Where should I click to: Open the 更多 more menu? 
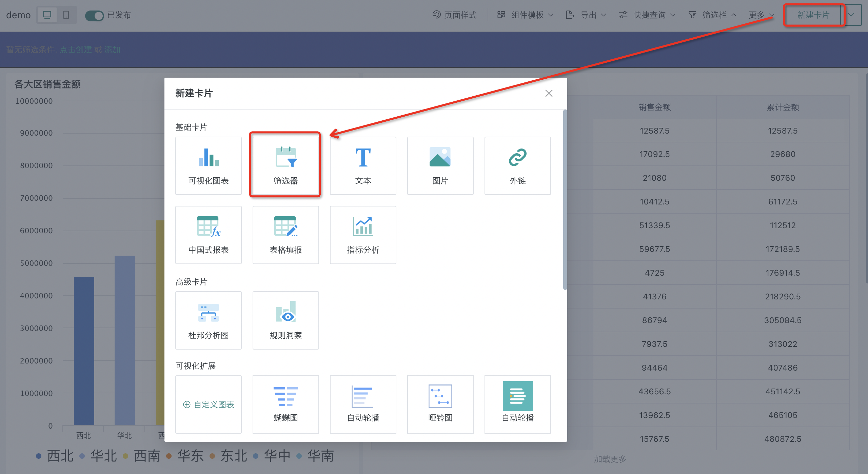coord(761,15)
